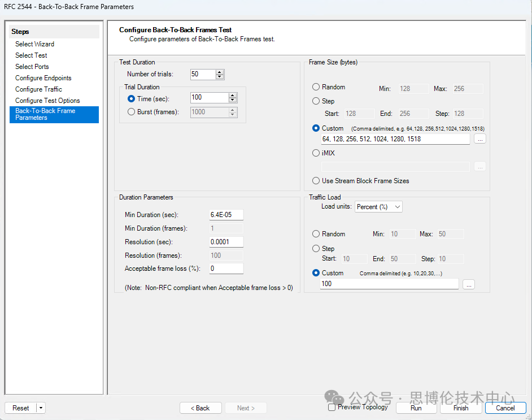Select the Burst (frames) radio button

[x=132, y=112]
